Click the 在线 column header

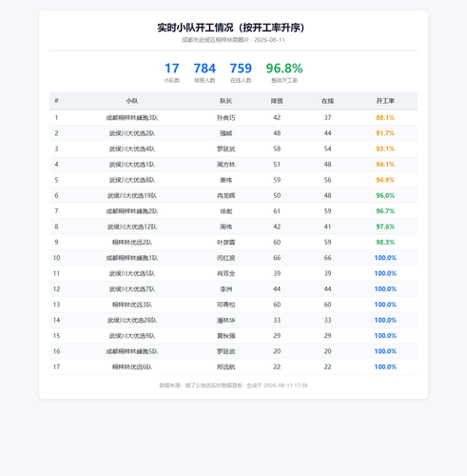[327, 101]
